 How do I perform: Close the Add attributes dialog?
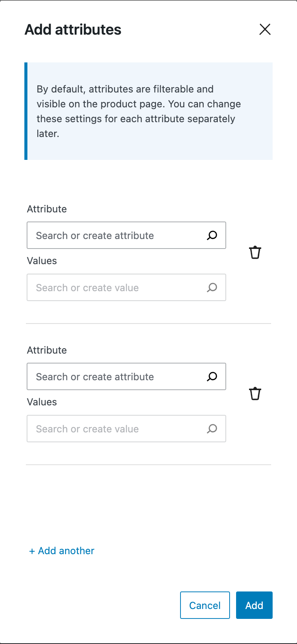coord(265,29)
